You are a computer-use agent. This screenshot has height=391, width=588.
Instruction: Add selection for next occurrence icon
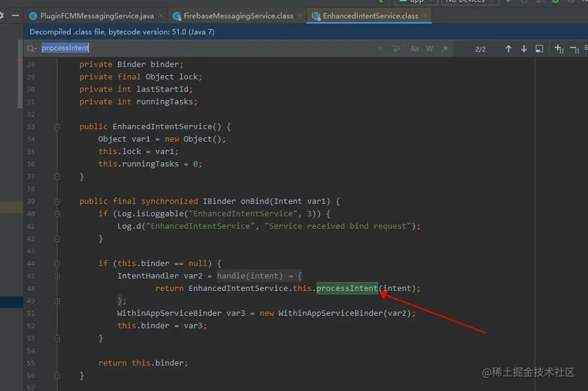(559, 49)
